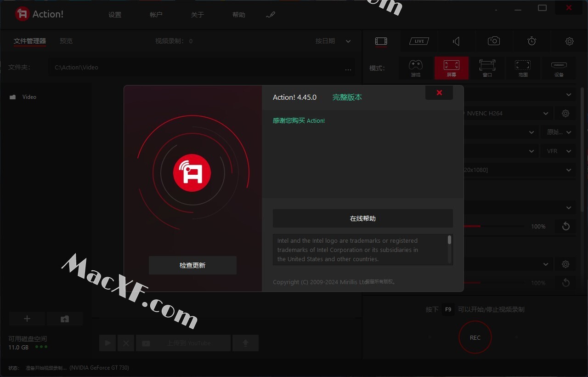The image size is (588, 377).
Task: Open the 帮助 help menu
Action: tap(239, 15)
